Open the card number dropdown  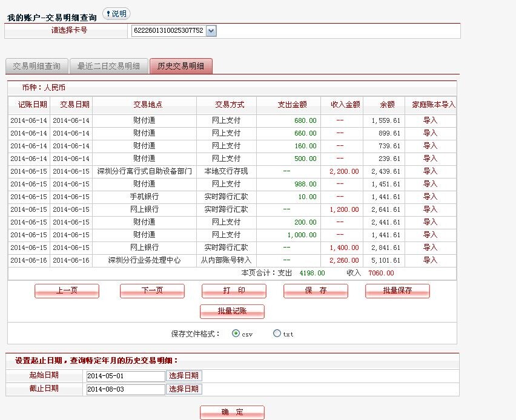211,31
